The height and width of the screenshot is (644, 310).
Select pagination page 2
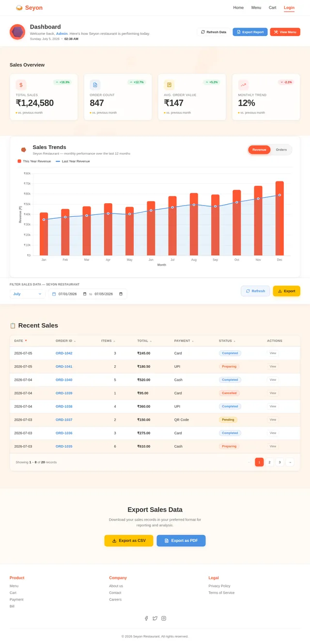(270, 462)
